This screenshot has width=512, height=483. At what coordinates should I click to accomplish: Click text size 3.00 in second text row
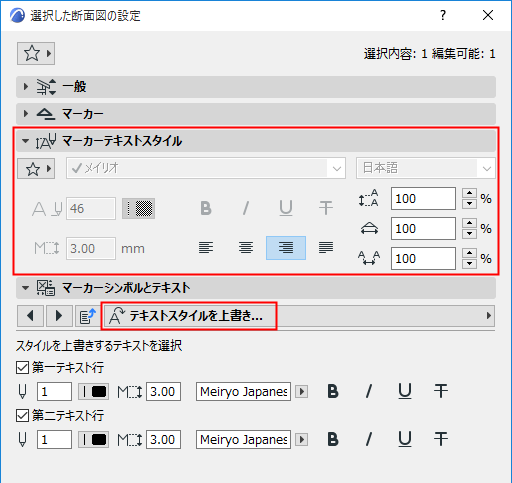(x=163, y=440)
